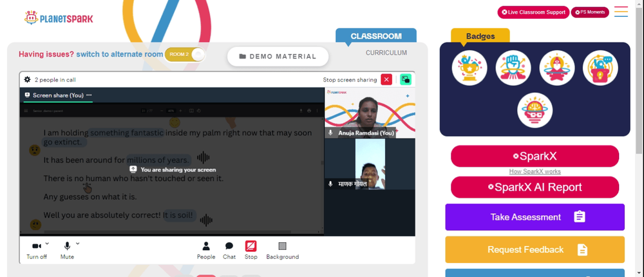Open the hamburger menu

click(x=621, y=12)
